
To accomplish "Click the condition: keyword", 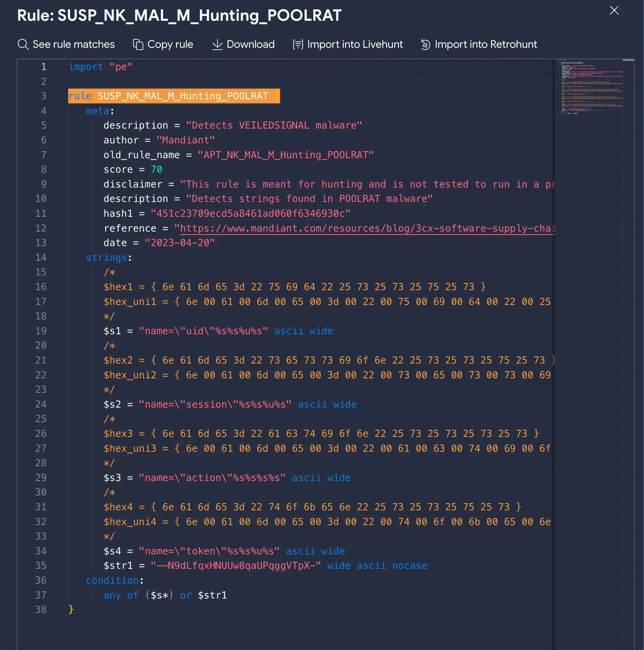I will [115, 580].
